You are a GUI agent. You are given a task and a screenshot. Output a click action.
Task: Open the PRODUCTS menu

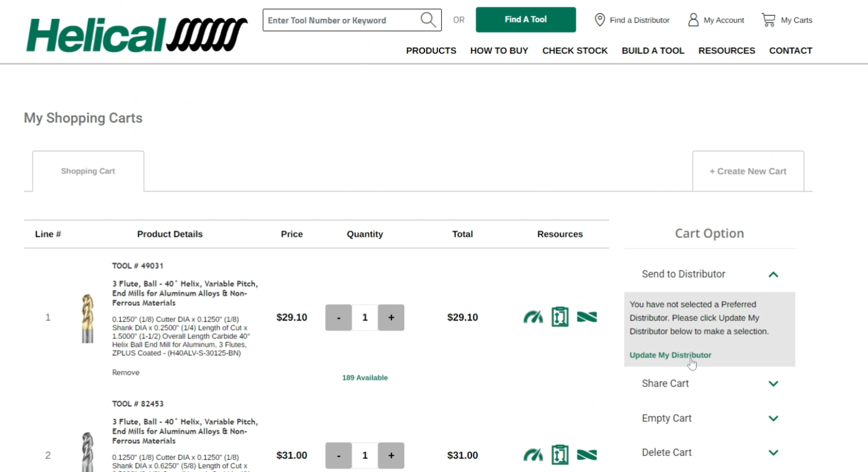click(431, 50)
